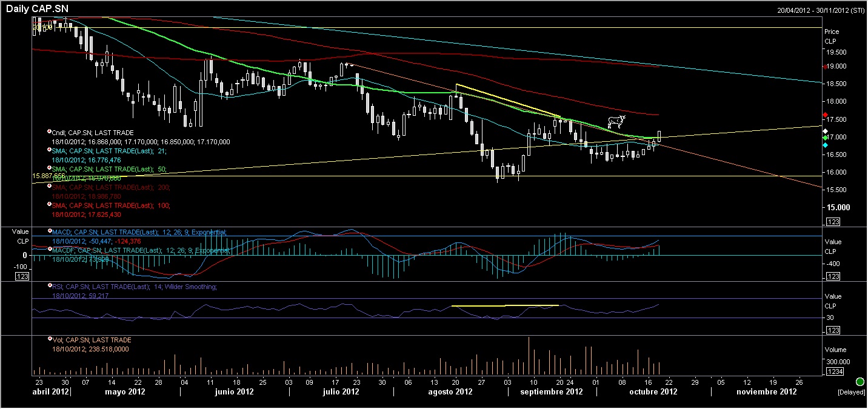
Task: Select the cyan diamond price axis marker
Action: click(x=825, y=145)
